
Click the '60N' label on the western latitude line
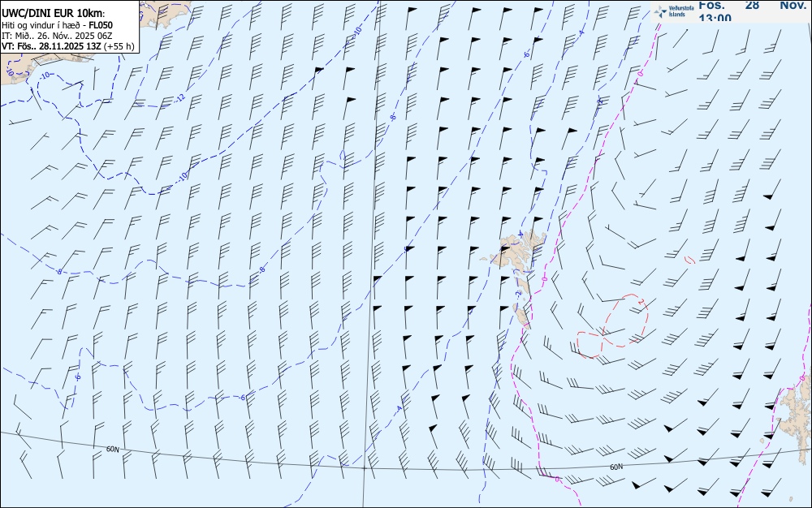[112, 449]
